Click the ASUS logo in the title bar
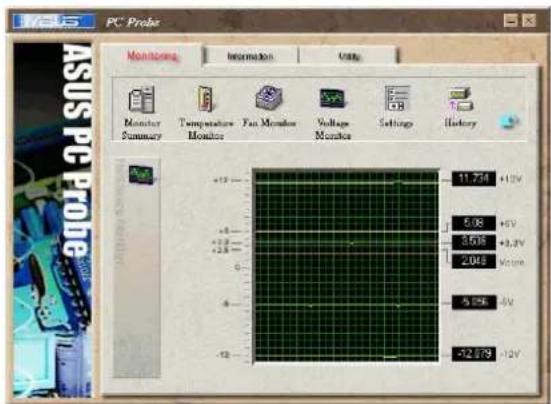Viewport: 551px width, 404px height. pos(54,21)
